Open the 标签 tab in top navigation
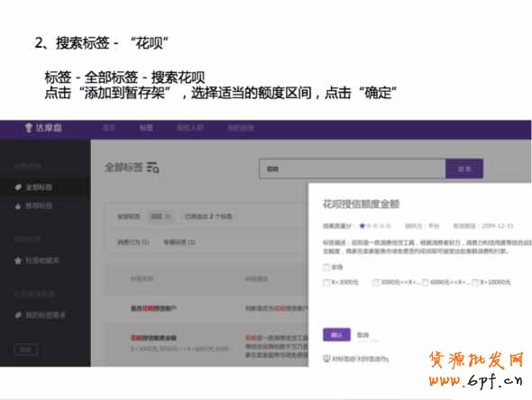 (146, 128)
